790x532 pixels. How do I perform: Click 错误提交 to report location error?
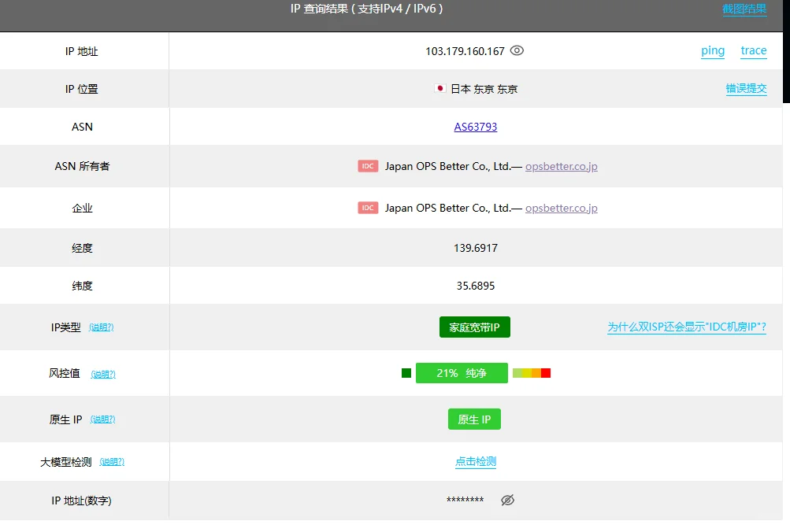point(746,89)
